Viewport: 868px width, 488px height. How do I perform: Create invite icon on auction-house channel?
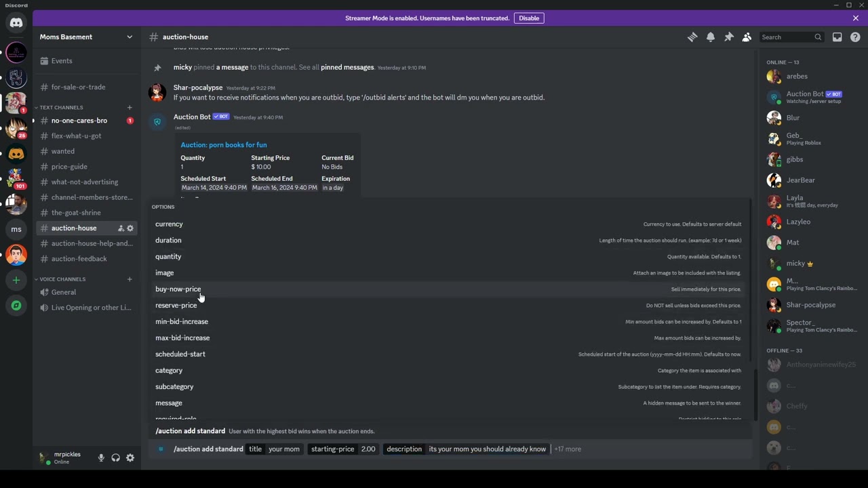pos(121,228)
